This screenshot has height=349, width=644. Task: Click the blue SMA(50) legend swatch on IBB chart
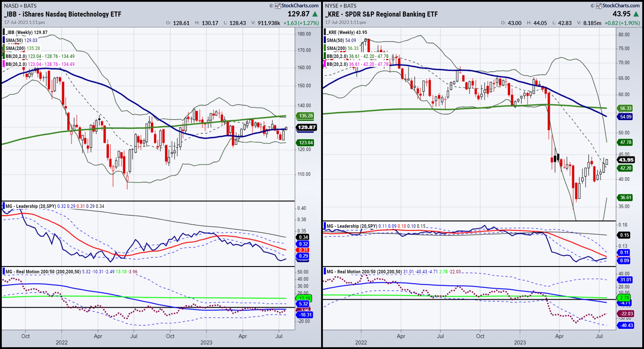pos(4,40)
